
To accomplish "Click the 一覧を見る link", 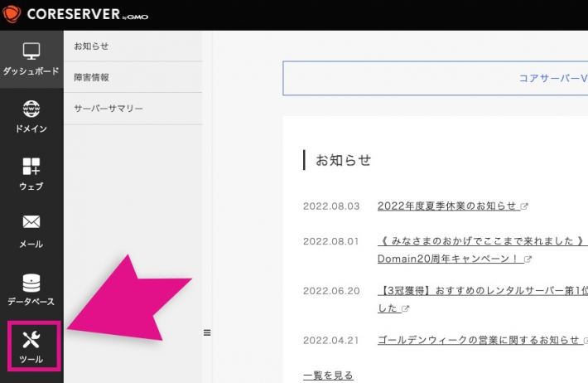I will point(328,376).
